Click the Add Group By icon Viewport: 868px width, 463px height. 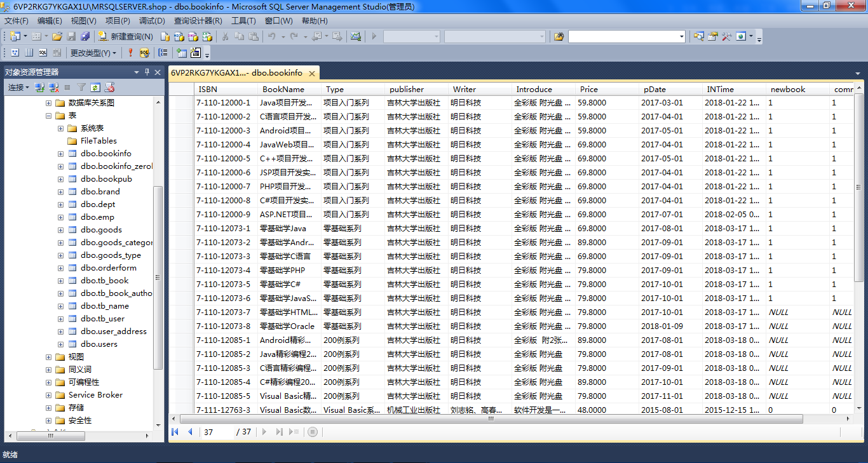pos(163,53)
